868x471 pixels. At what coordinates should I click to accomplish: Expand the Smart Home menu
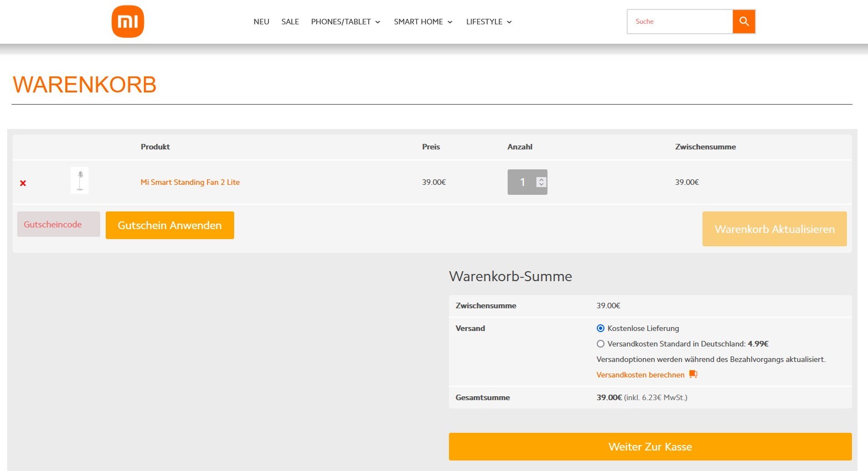(423, 22)
